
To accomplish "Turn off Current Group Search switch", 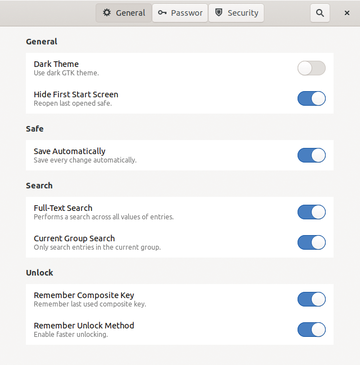I will coord(311,242).
